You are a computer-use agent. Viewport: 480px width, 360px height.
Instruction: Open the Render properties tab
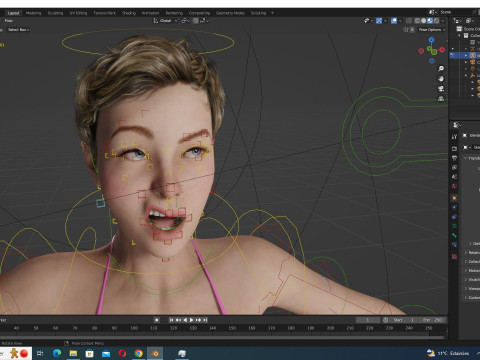coord(454,148)
